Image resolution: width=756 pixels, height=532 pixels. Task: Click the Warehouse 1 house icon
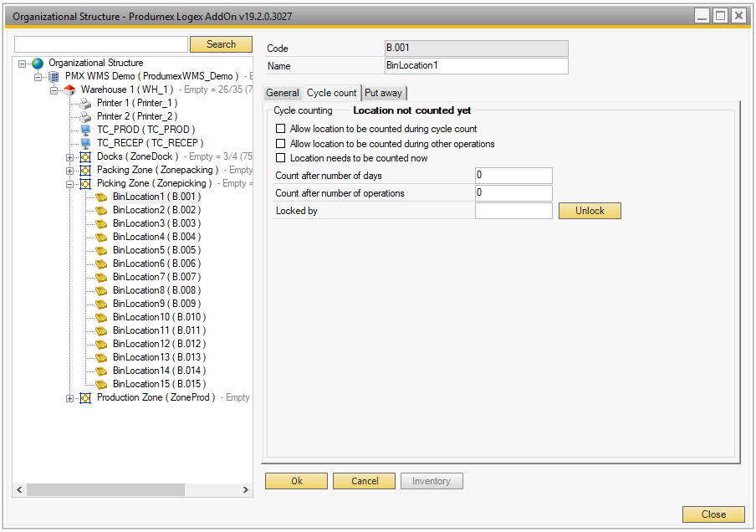(x=69, y=90)
